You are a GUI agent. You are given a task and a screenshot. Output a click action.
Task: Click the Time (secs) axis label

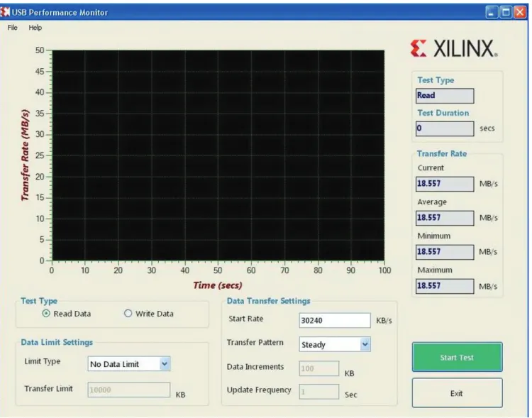click(x=218, y=285)
